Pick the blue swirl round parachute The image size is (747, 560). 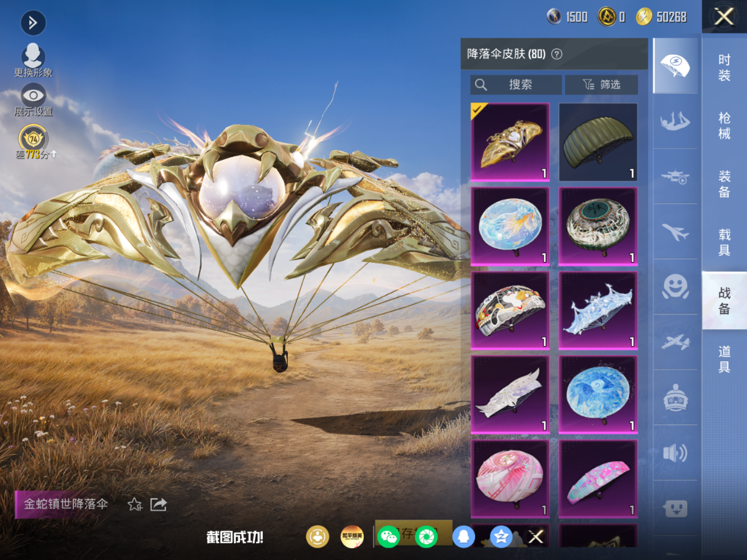[x=598, y=395]
